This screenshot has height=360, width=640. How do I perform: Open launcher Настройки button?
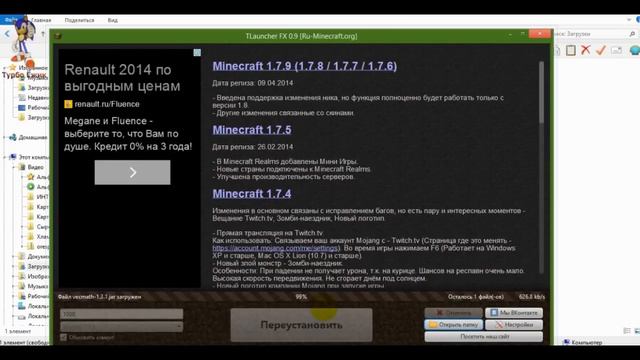point(514,325)
